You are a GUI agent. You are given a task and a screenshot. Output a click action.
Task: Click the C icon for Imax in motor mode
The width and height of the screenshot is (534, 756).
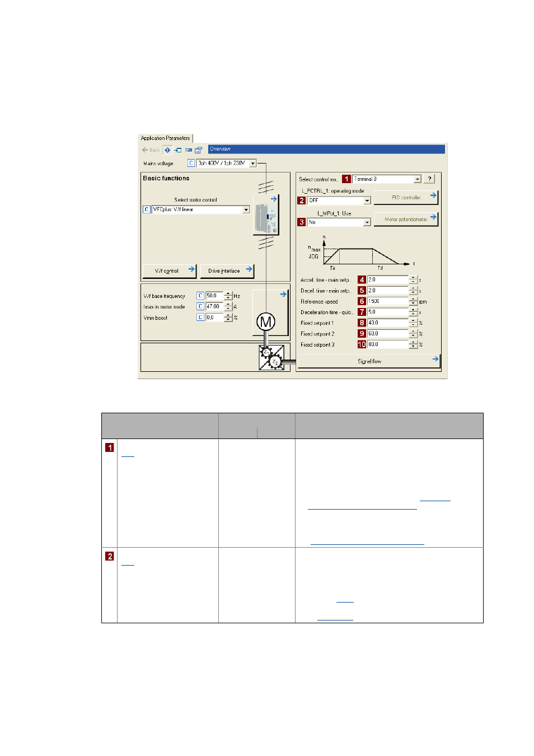coord(200,306)
